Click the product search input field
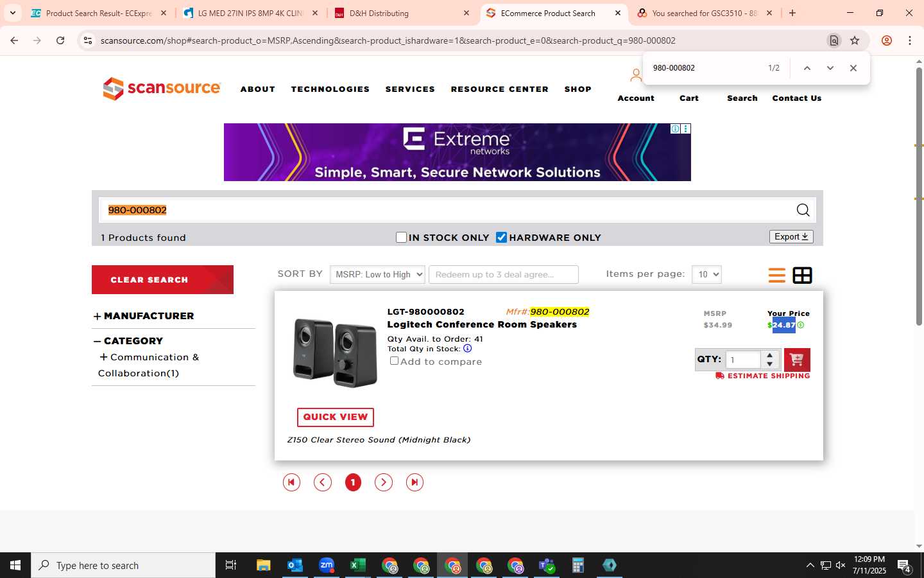This screenshot has width=924, height=578. pos(449,210)
